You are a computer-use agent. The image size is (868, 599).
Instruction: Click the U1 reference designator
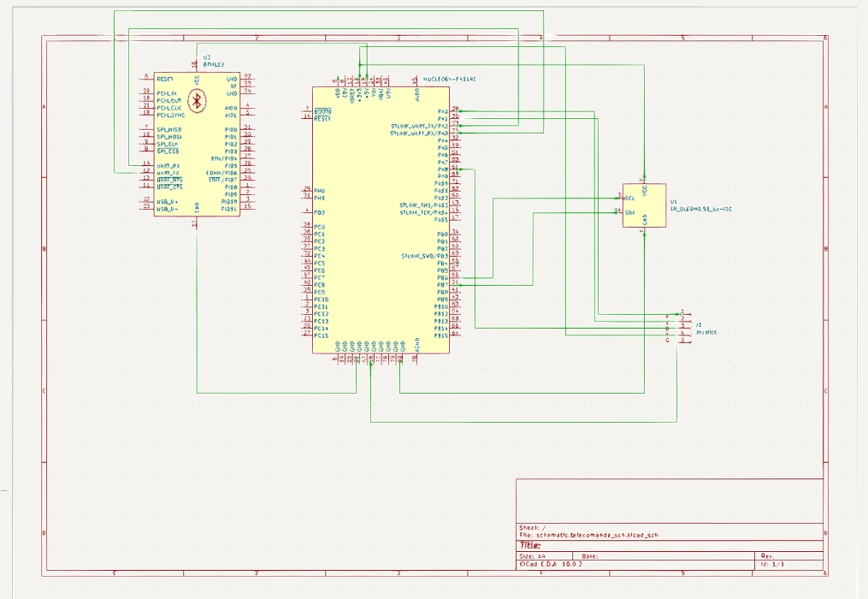(674, 202)
